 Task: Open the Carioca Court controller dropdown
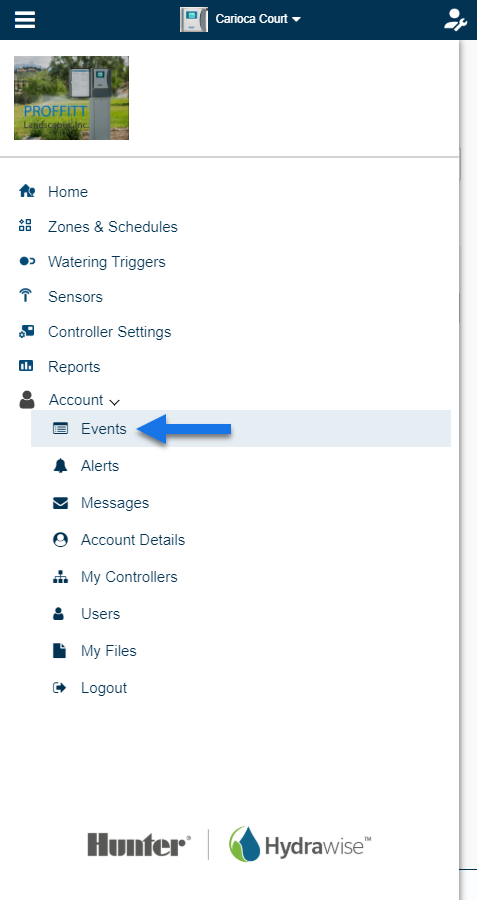(258, 19)
